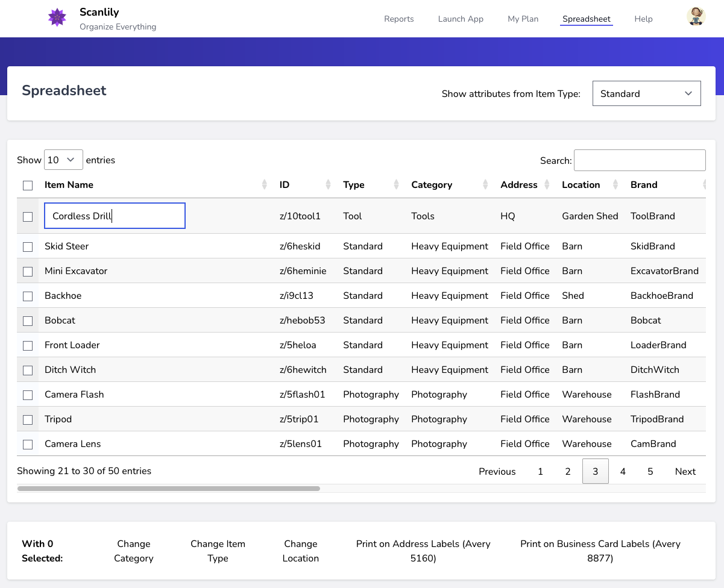Sort table by ID column arrows

[328, 185]
